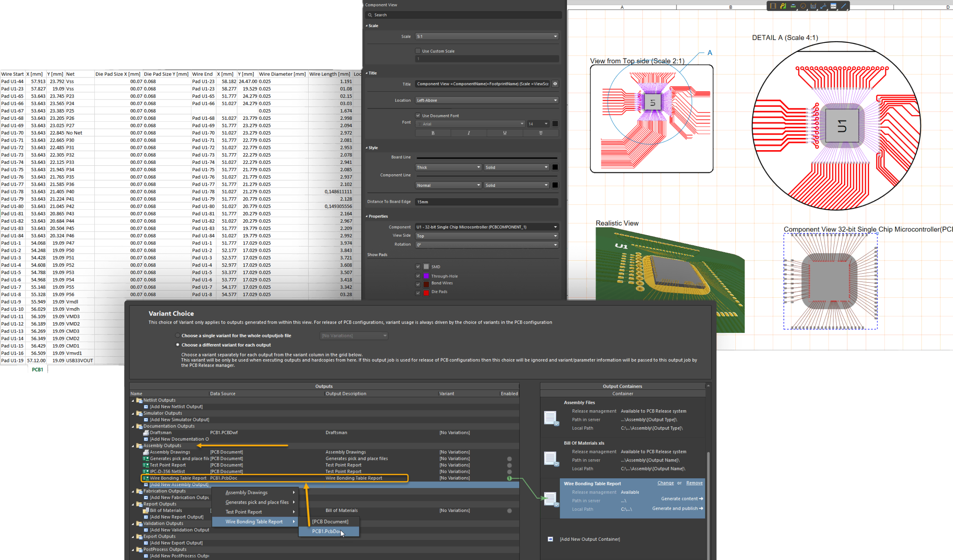The height and width of the screenshot is (560, 953).
Task: Click the Through-Hole purple color swatch
Action: tap(426, 276)
